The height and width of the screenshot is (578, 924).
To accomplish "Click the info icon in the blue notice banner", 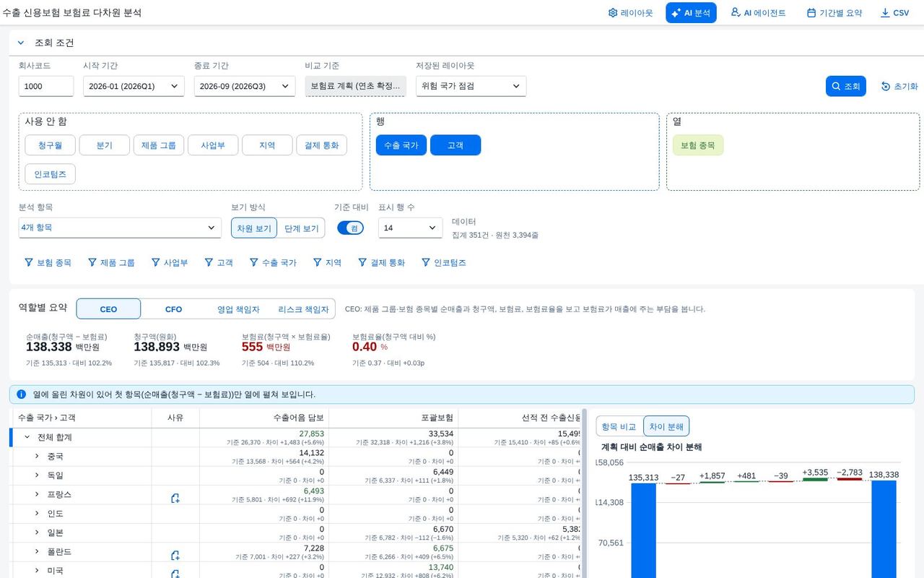I will coord(22,394).
